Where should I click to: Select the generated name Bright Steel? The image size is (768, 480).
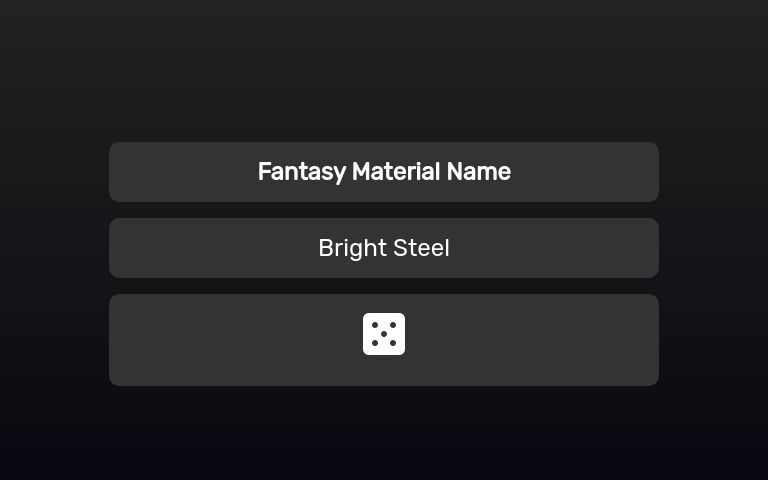pos(384,248)
